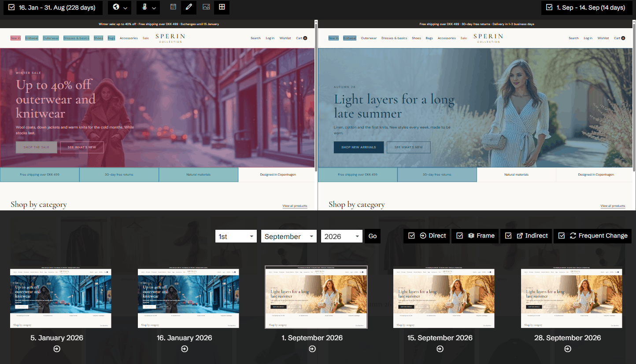Click Outerwear in the left snapshot navigation
This screenshot has width=636, height=364.
[51, 38]
